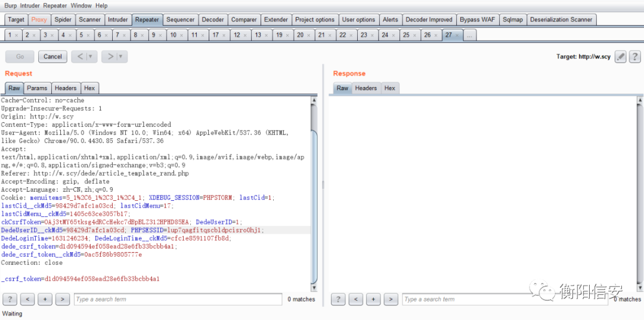Go to next match in request search

coord(63,299)
